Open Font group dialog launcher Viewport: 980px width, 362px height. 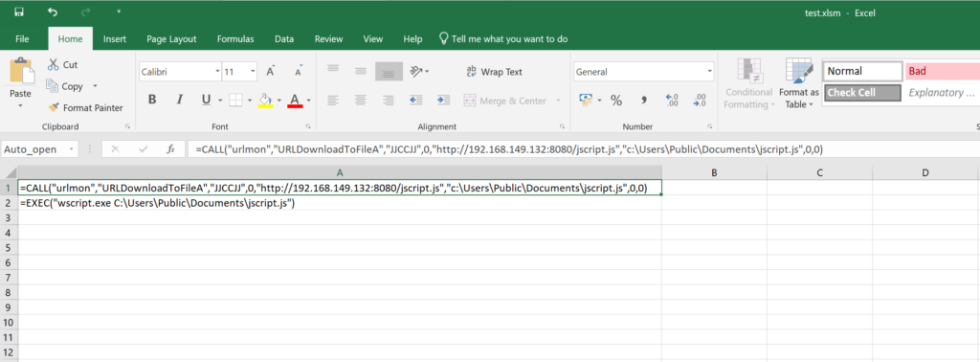coord(308,126)
